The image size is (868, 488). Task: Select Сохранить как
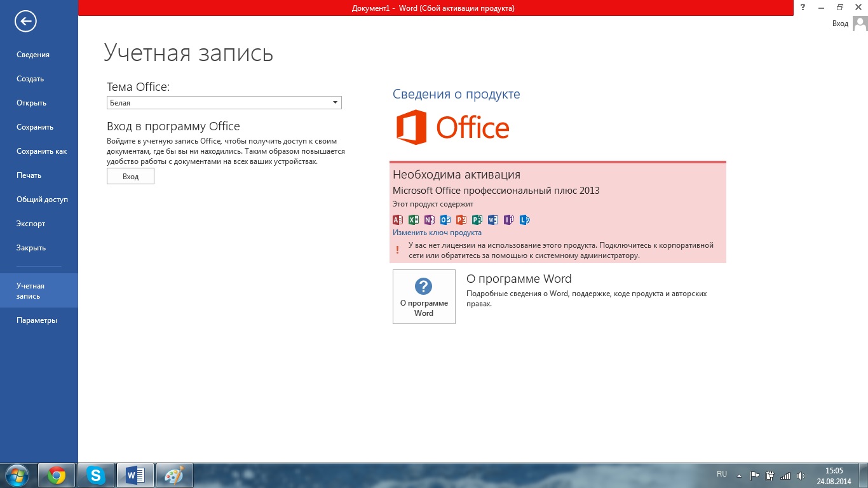pyautogui.click(x=39, y=151)
